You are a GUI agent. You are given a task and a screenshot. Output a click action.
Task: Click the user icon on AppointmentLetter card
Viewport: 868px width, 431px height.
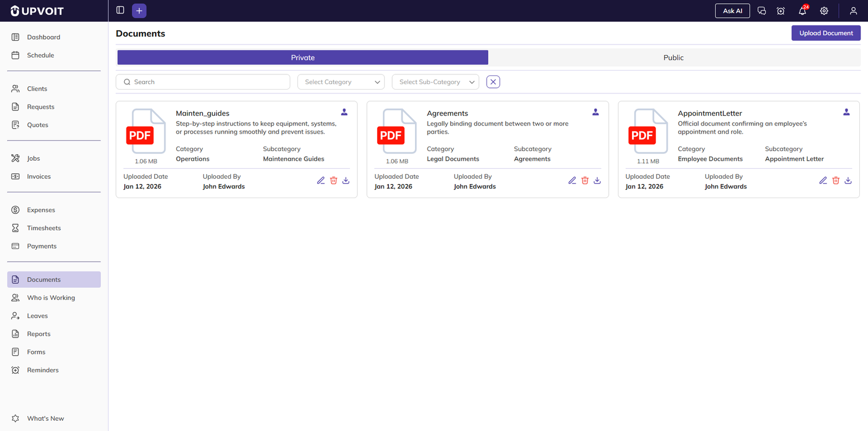(846, 112)
